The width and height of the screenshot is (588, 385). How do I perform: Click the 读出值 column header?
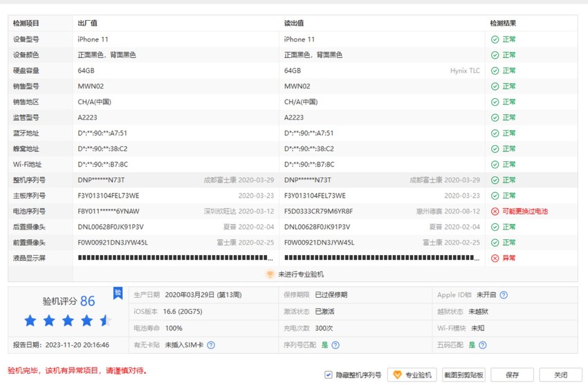(293, 24)
